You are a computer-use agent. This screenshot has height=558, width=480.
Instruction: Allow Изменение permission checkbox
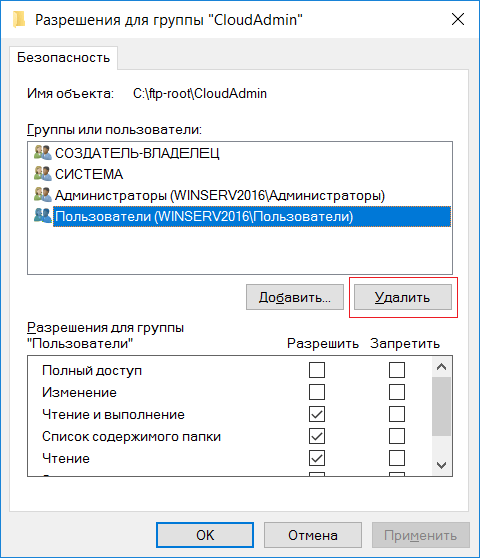pos(317,392)
